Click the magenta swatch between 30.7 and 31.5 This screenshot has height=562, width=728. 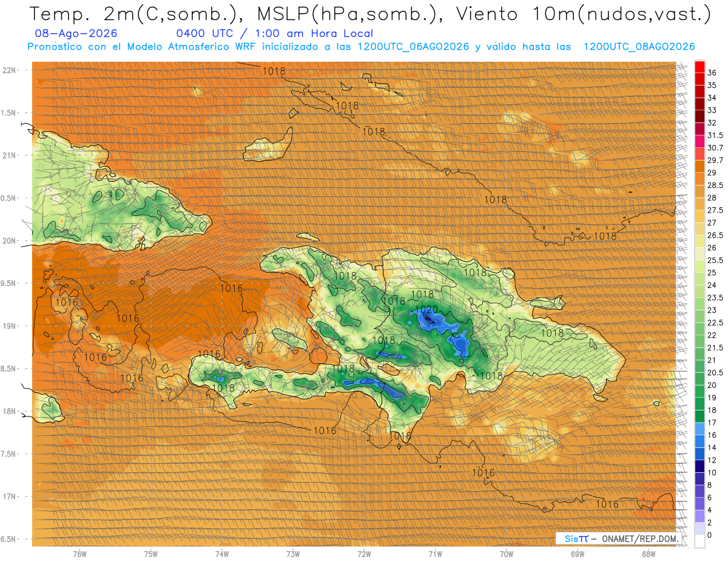[699, 141]
